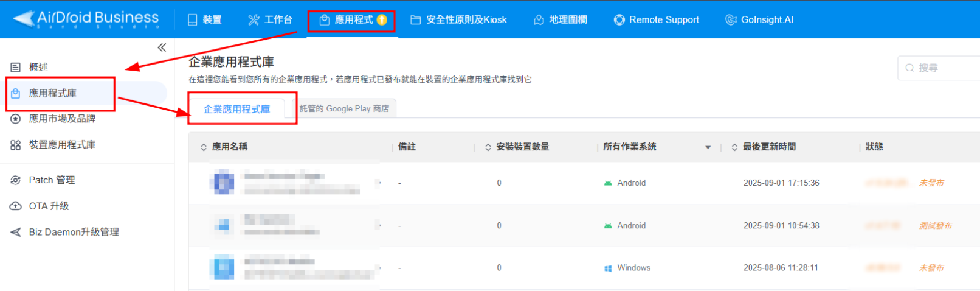
Task: Click app thumbnail in 17:15:36 row
Action: 222,183
